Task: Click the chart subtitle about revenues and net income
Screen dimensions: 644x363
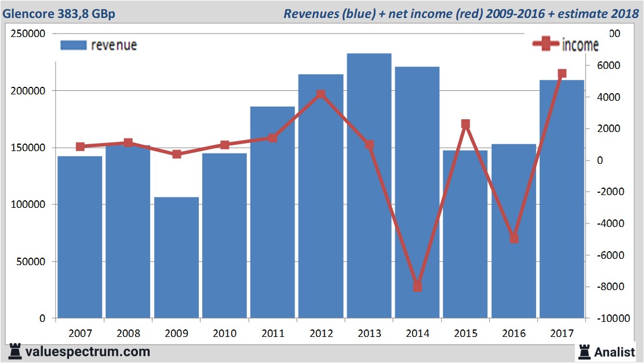Action: click(x=460, y=14)
